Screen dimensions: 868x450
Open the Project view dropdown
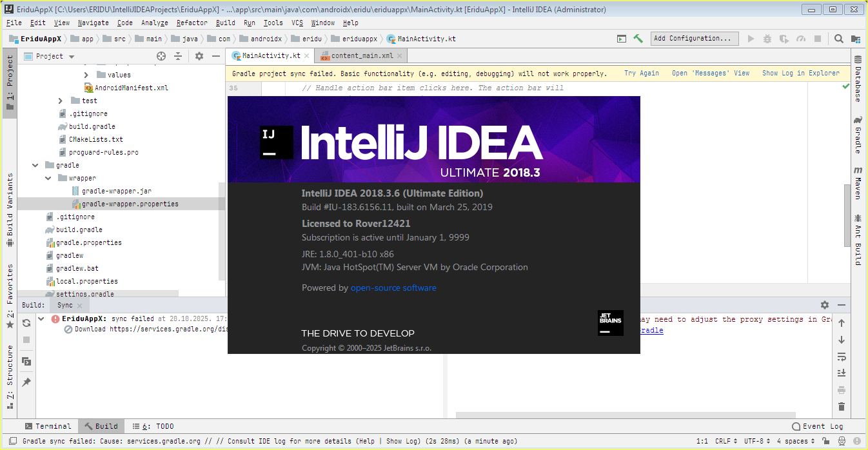[55, 57]
